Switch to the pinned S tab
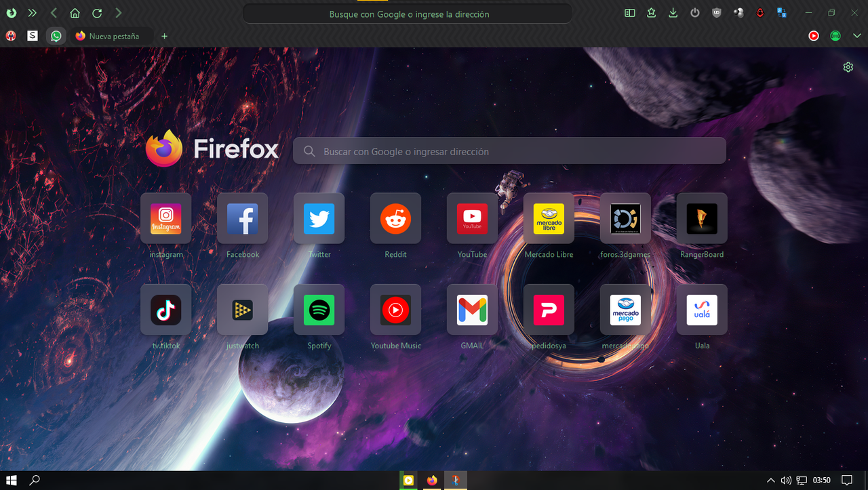 33,36
